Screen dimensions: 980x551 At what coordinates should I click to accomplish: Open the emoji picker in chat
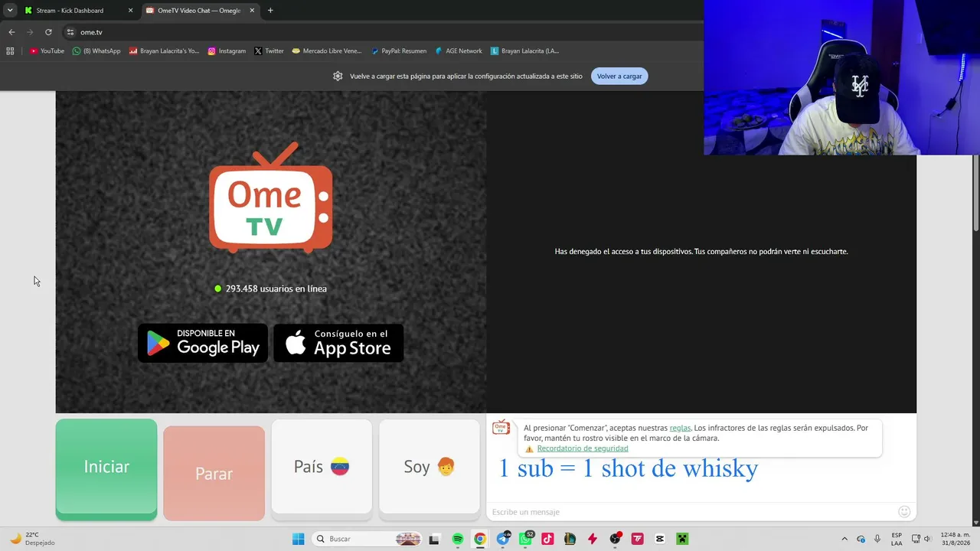tap(904, 512)
